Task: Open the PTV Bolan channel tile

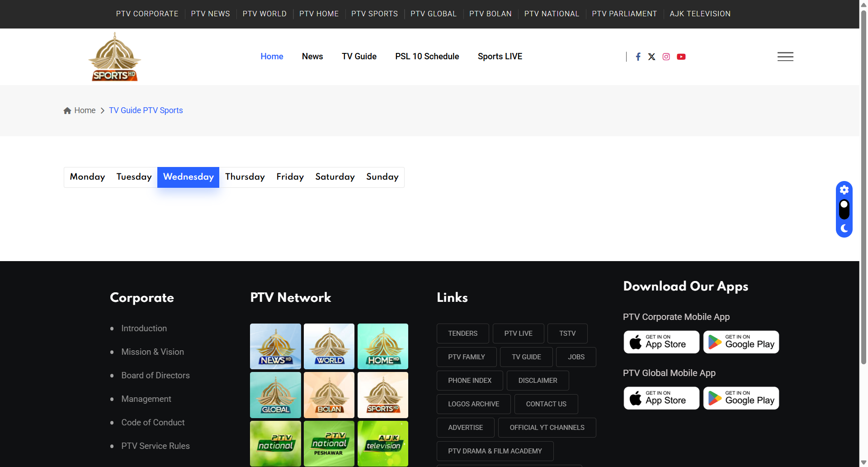Action: pos(329,395)
